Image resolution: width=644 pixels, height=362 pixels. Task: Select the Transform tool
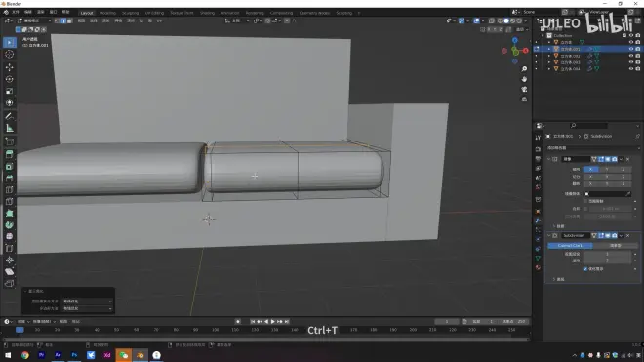tap(10, 102)
